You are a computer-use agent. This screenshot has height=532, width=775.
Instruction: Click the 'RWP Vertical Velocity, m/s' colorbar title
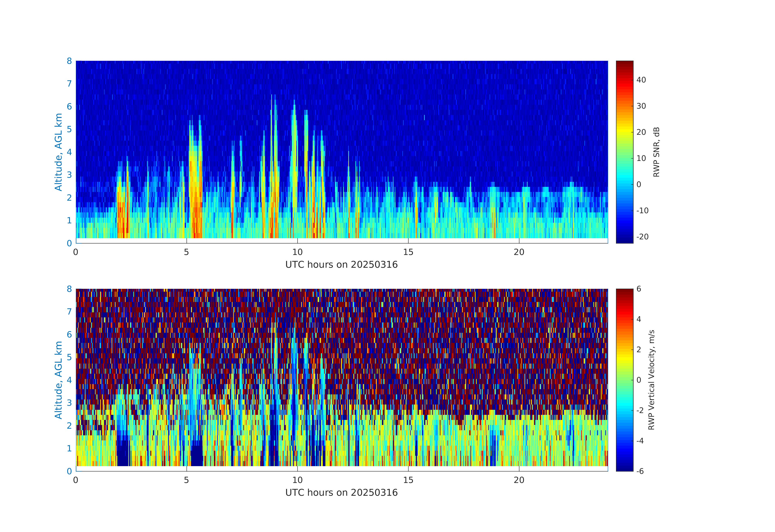coord(651,380)
